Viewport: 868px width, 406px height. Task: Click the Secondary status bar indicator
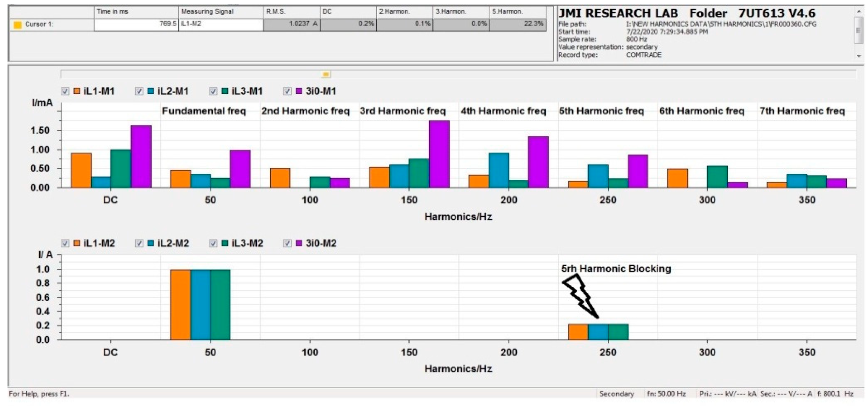pos(617,394)
